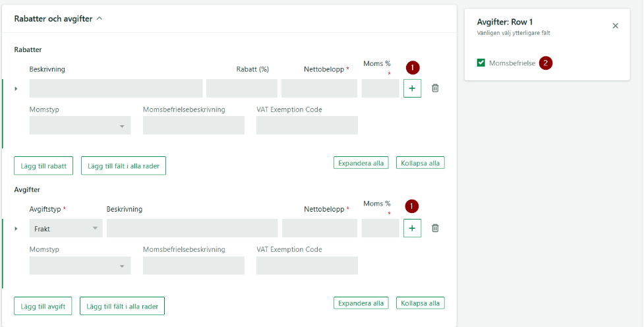The height and width of the screenshot is (327, 644).
Task: Close the Avgifter: Row 1 panel
Action: point(615,26)
